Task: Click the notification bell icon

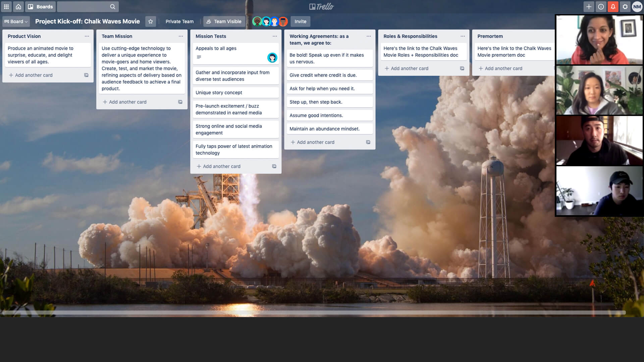Action: [612, 6]
